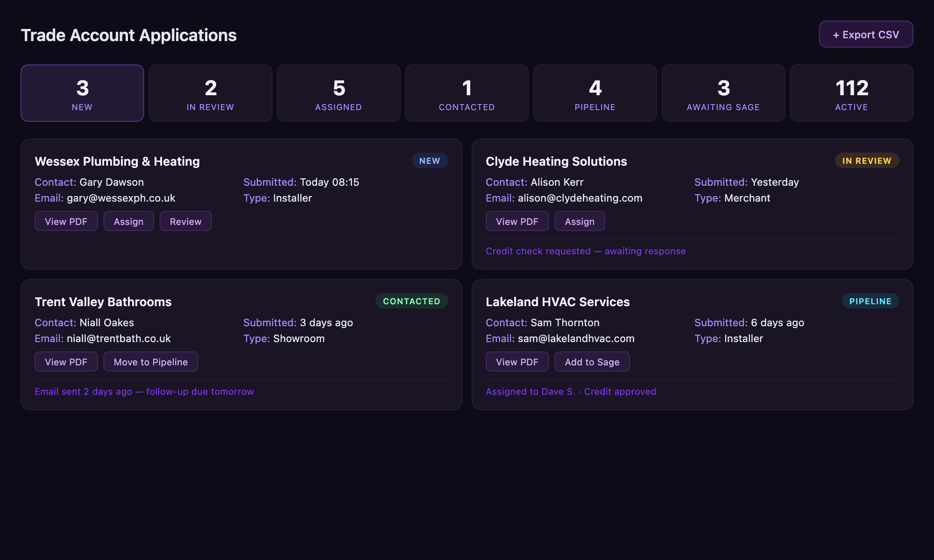Click the CONTACTED badge on Trent Valley card
This screenshot has height=560, width=934.
click(x=411, y=301)
